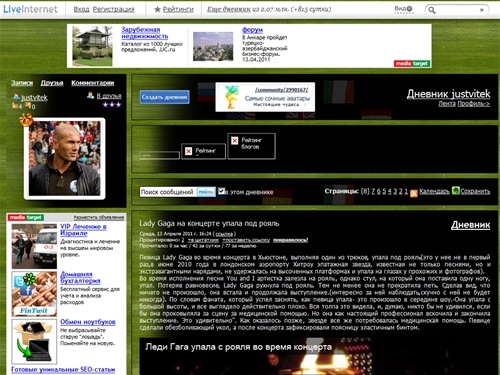Click the +поставить ссылку link
The width and height of the screenshot is (500, 375).
(x=246, y=240)
